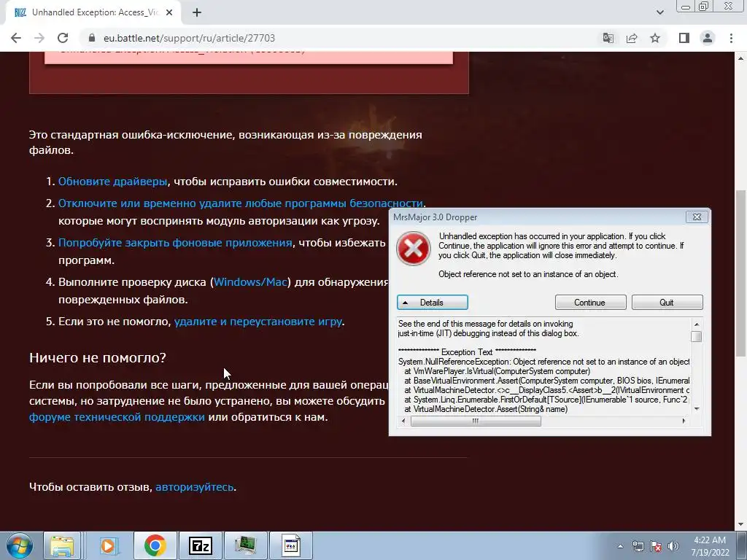The height and width of the screenshot is (560, 747).
Task: Open the Windows/Mac disk check link
Action: 250,282
